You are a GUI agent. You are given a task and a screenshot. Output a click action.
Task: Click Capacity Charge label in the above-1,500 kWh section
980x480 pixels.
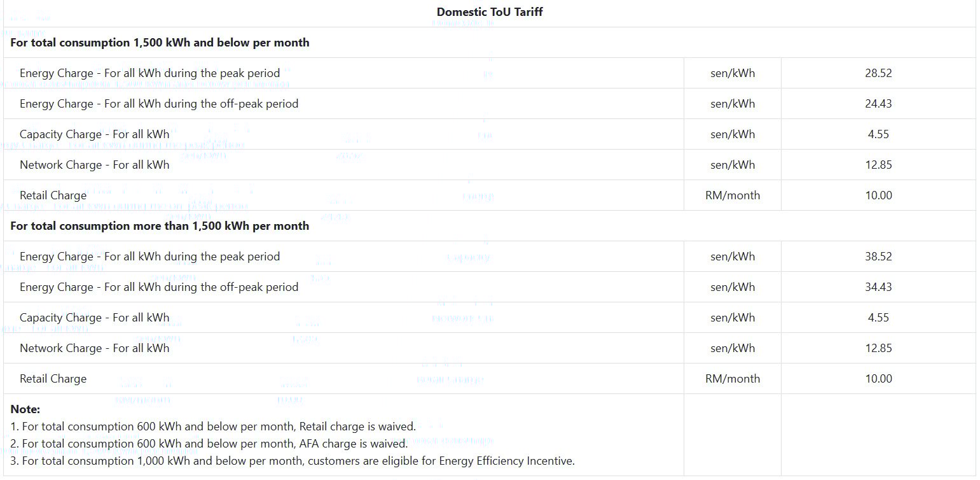click(94, 318)
